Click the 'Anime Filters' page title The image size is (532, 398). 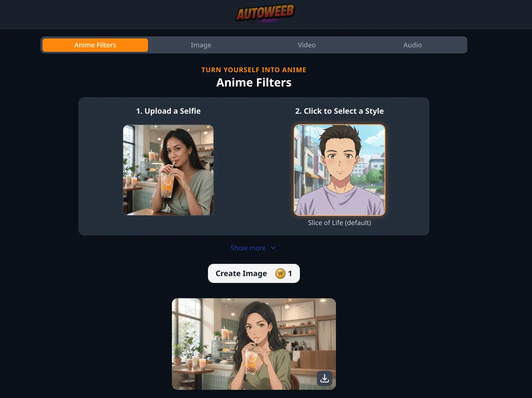[254, 82]
